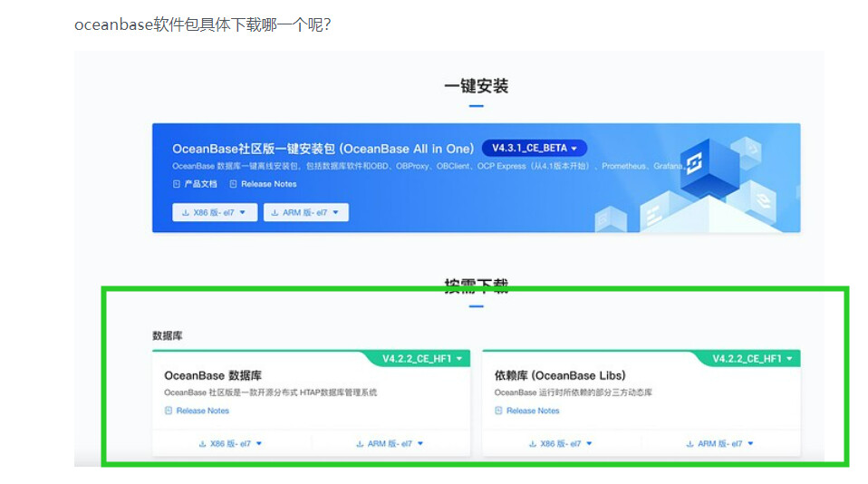Screen dimensions: 868x484
Task: Download X86 el7 of OceanBase Libs
Action: (560, 443)
